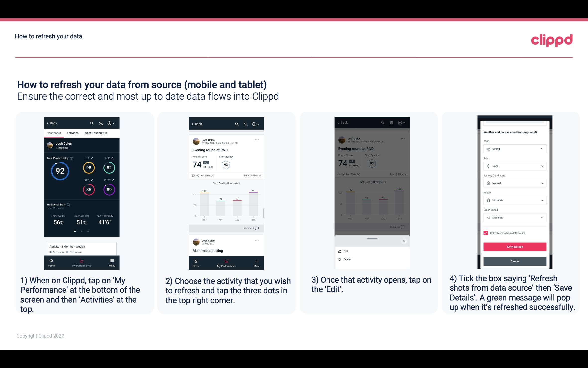This screenshot has height=368, width=588.
Task: Select Wind strength dropdown
Action: click(x=514, y=148)
